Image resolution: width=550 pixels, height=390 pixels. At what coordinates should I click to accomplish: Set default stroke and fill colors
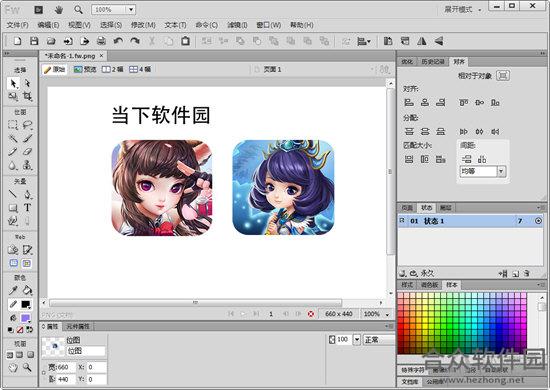11,330
